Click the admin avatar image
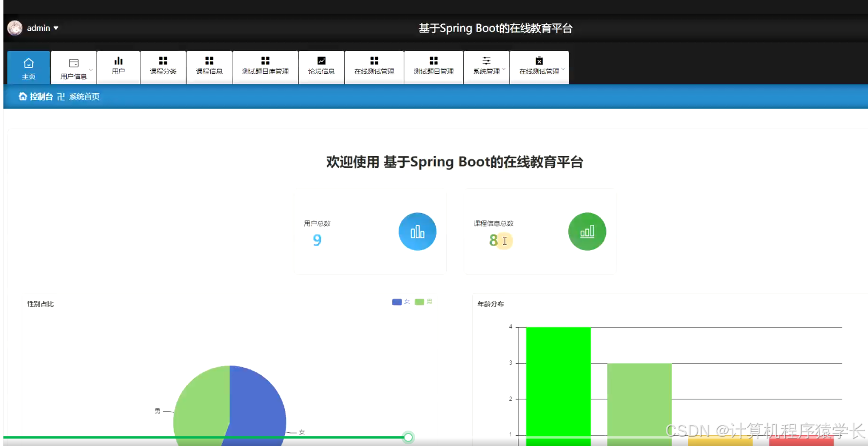 [15, 28]
